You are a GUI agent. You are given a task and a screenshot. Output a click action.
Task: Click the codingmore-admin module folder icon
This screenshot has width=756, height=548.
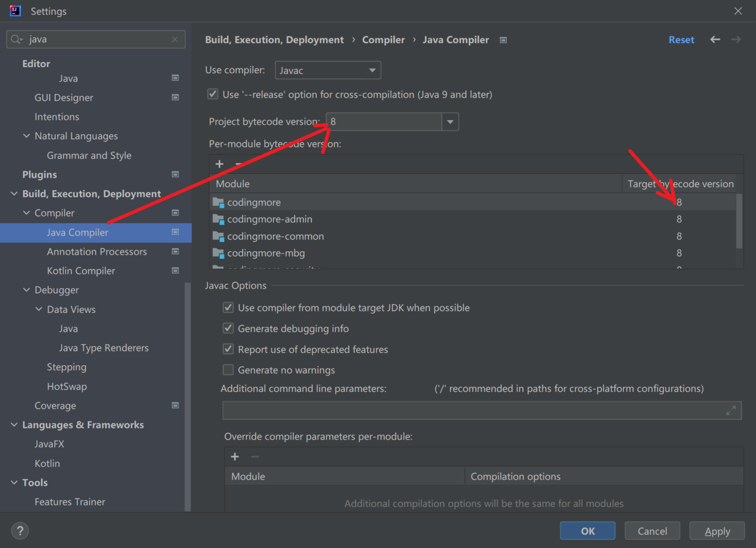pyautogui.click(x=218, y=219)
